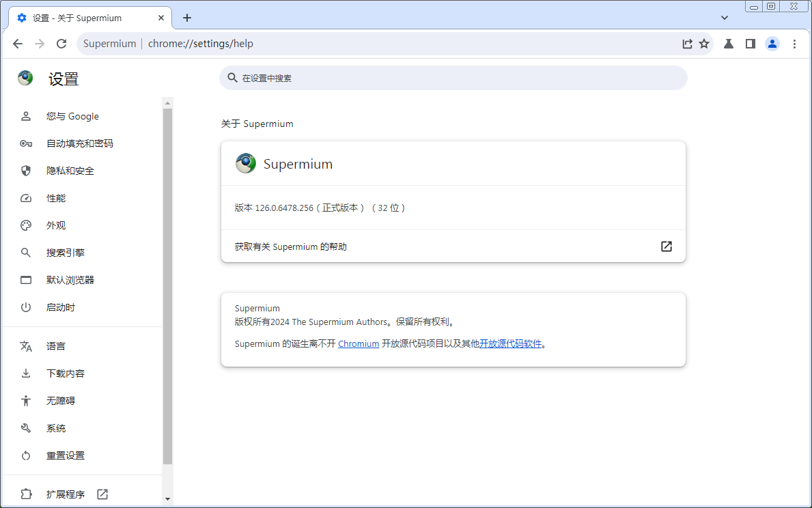The image size is (812, 508).
Task: Open 搜索引擎 settings section
Action: click(x=83, y=253)
